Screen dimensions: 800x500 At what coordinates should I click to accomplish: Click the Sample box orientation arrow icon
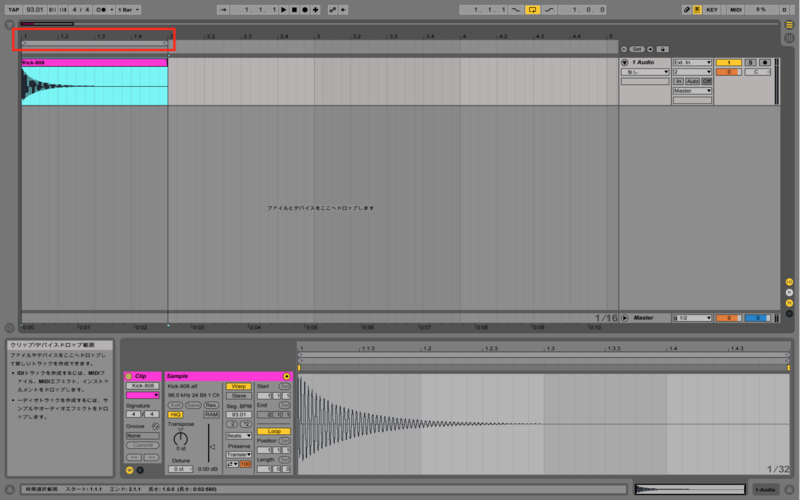coord(286,376)
